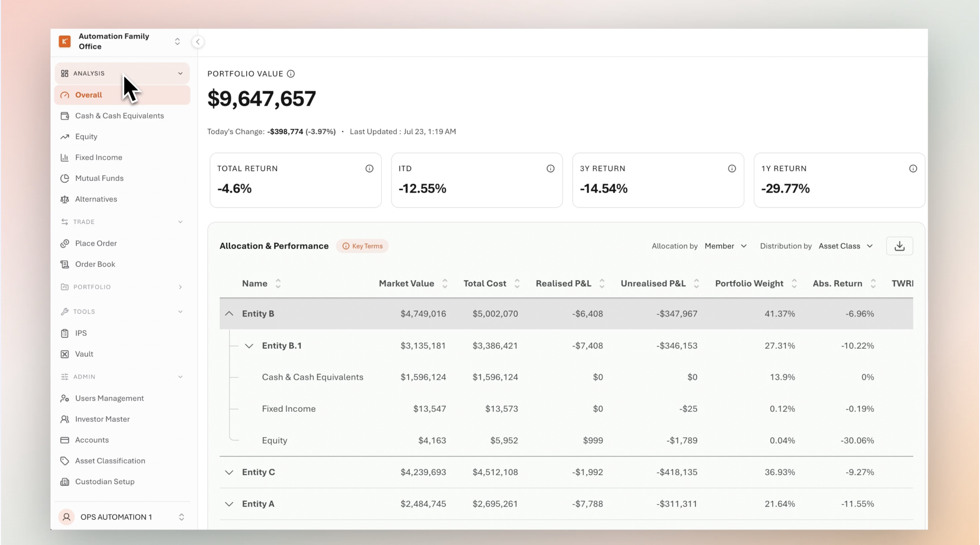The width and height of the screenshot is (980, 545).
Task: Click the IPS clipboard icon
Action: (x=65, y=333)
